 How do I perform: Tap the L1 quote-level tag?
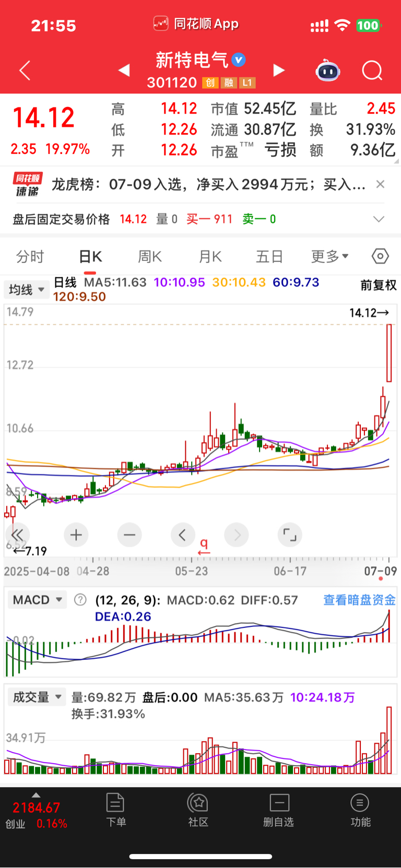pos(247,82)
